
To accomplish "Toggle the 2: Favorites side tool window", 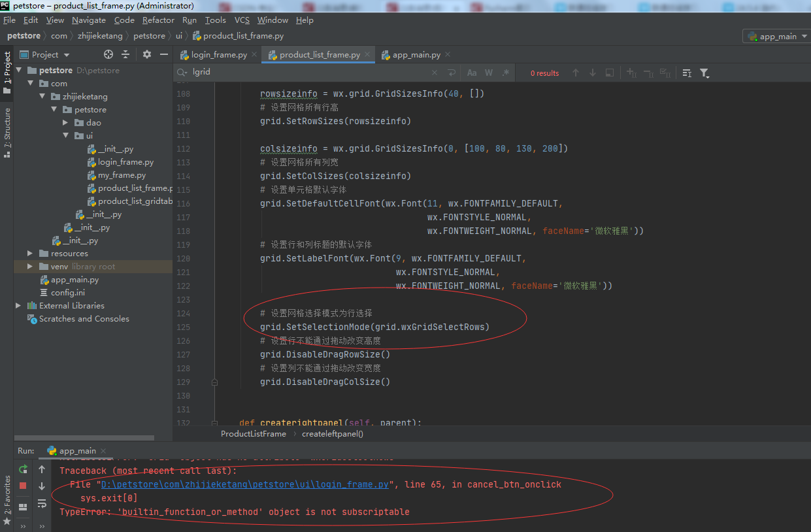I will tap(7, 500).
